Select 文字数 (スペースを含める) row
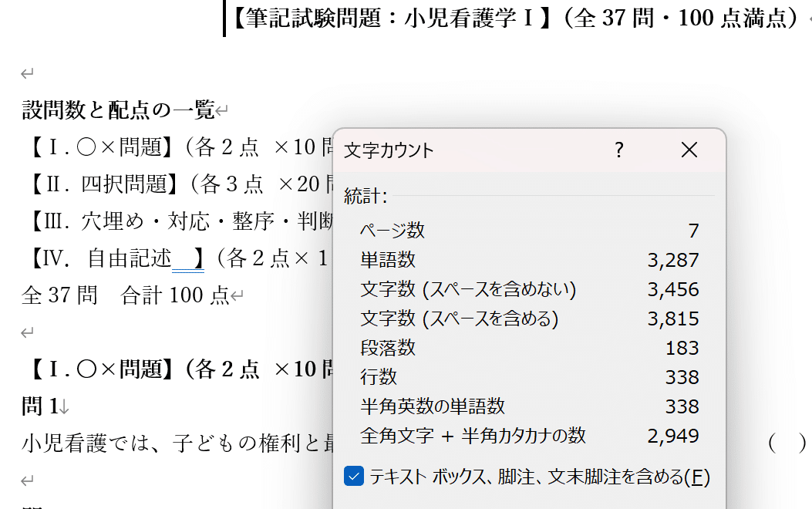Screen dimensions: 812x509 [529, 319]
